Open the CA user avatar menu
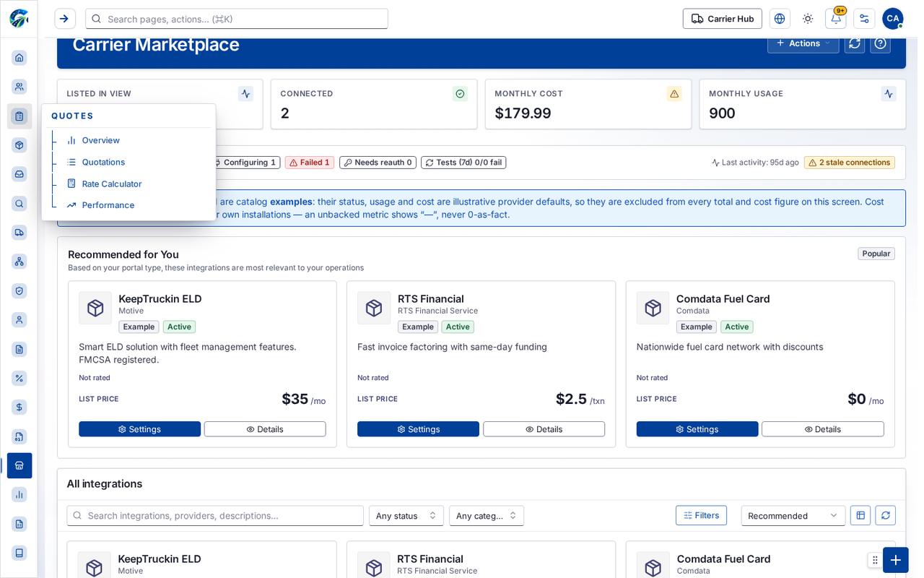Image resolution: width=924 pixels, height=578 pixels. click(893, 19)
